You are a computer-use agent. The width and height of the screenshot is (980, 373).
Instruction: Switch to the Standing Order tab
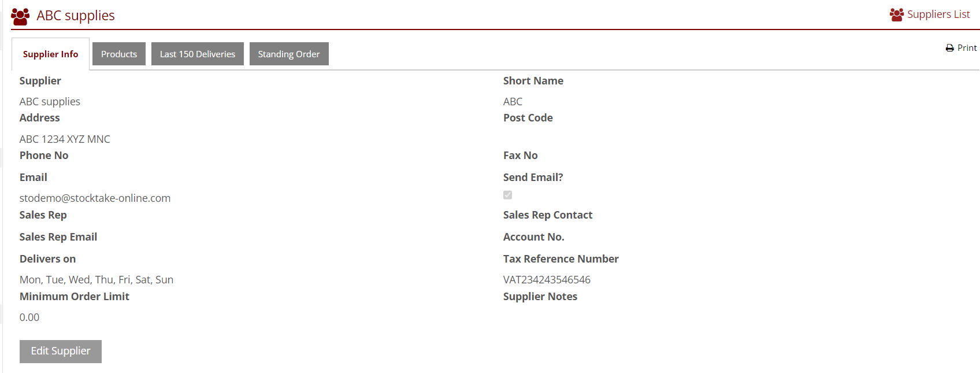[289, 54]
